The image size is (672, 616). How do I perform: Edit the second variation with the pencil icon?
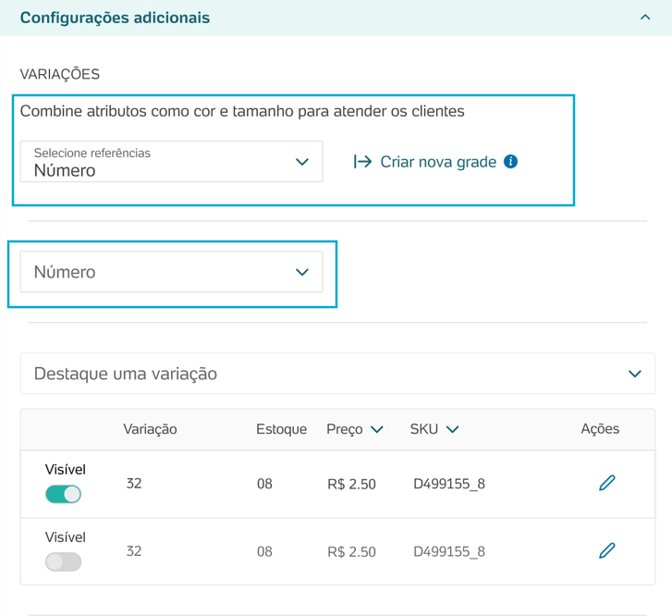click(x=607, y=551)
